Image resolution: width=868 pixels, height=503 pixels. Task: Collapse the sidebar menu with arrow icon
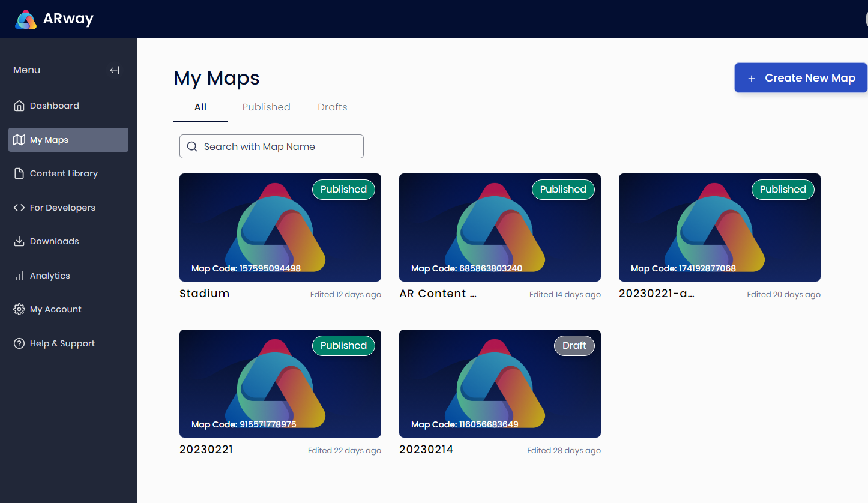[115, 70]
